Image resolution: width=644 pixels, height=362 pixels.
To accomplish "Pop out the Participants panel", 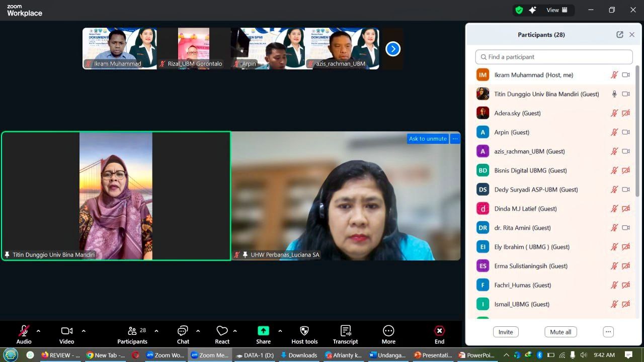I will tap(619, 35).
